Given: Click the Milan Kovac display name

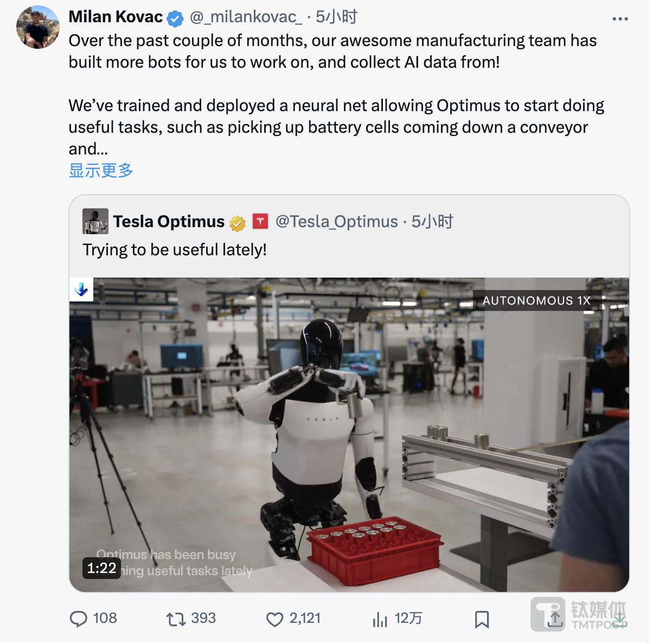Looking at the screenshot, I should [116, 17].
